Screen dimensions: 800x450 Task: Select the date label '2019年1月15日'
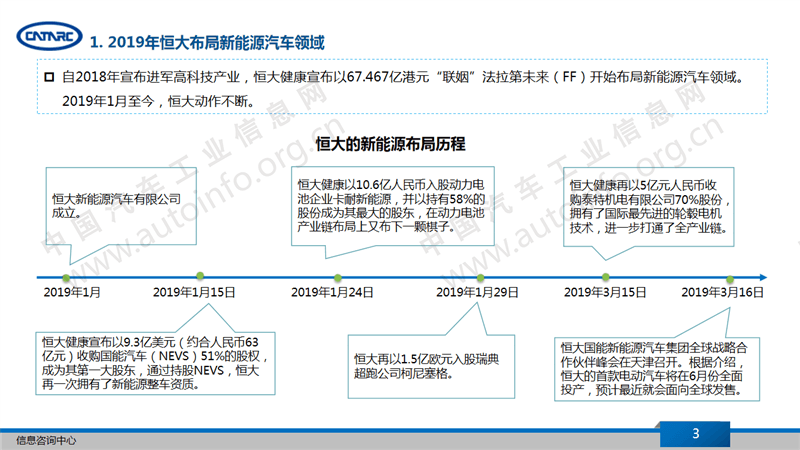pos(194,292)
